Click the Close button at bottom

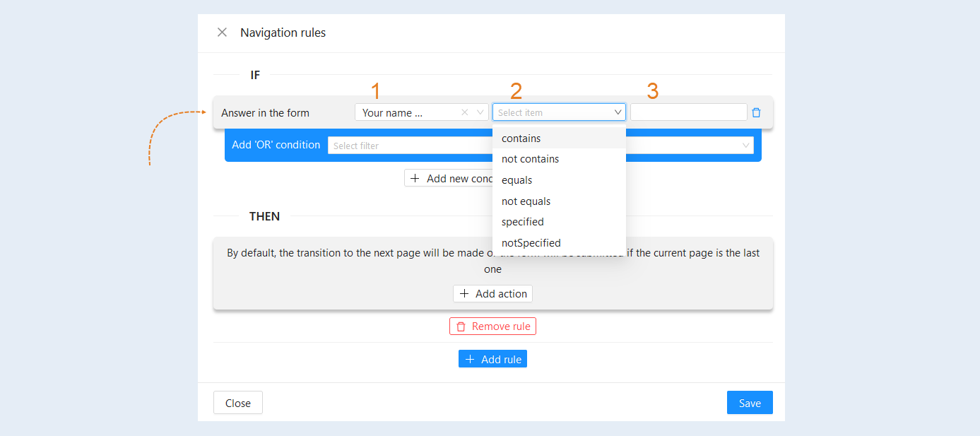pyautogui.click(x=238, y=403)
